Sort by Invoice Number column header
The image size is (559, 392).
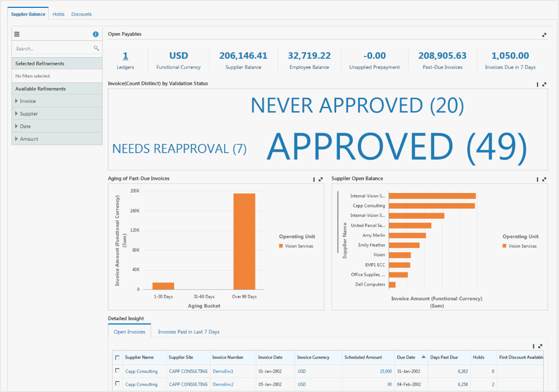(228, 357)
